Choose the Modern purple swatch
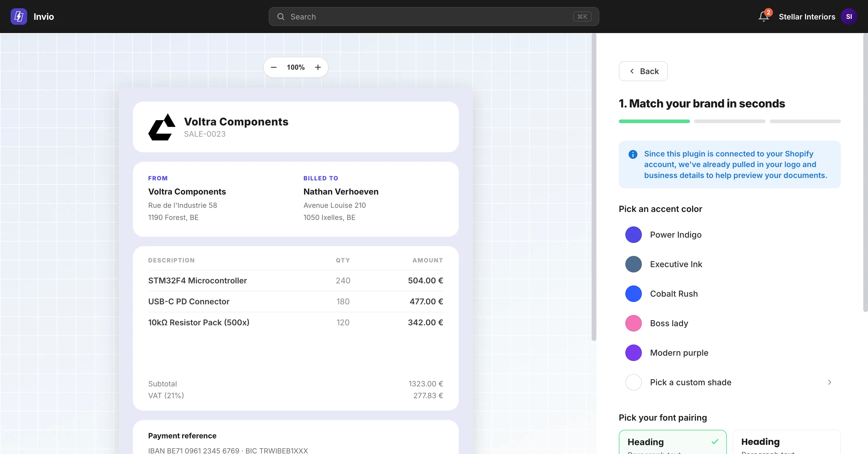Screen dimensions: 868x454 tap(634, 353)
